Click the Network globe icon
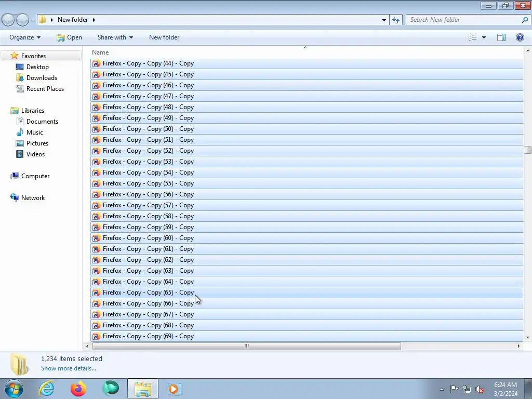This screenshot has height=399, width=532. (14, 197)
